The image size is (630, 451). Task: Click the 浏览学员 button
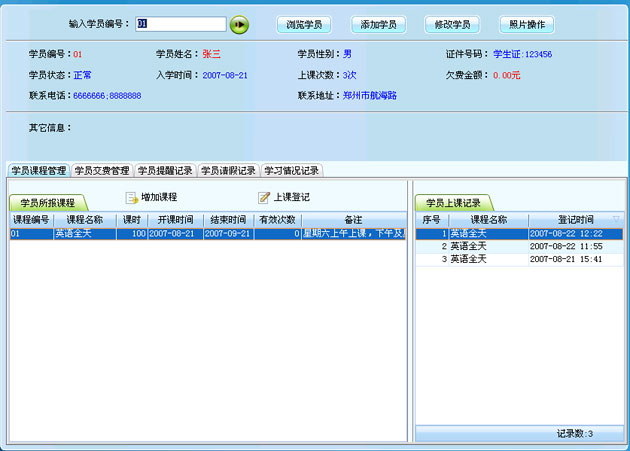click(x=304, y=24)
